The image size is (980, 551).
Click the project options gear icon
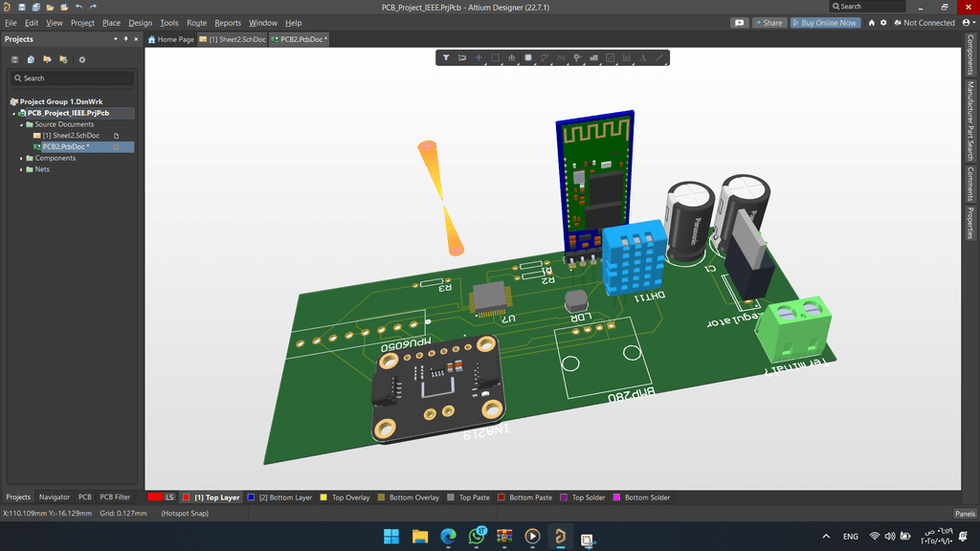tap(82, 59)
